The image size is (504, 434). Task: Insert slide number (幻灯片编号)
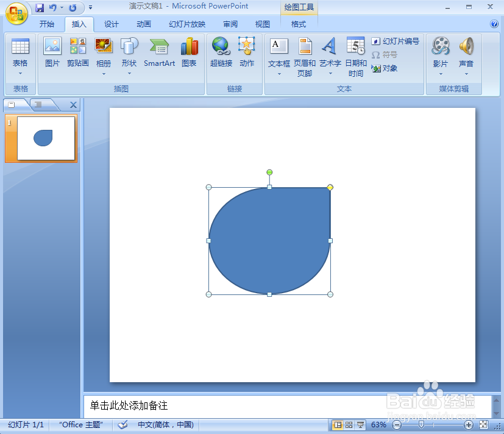pos(396,41)
